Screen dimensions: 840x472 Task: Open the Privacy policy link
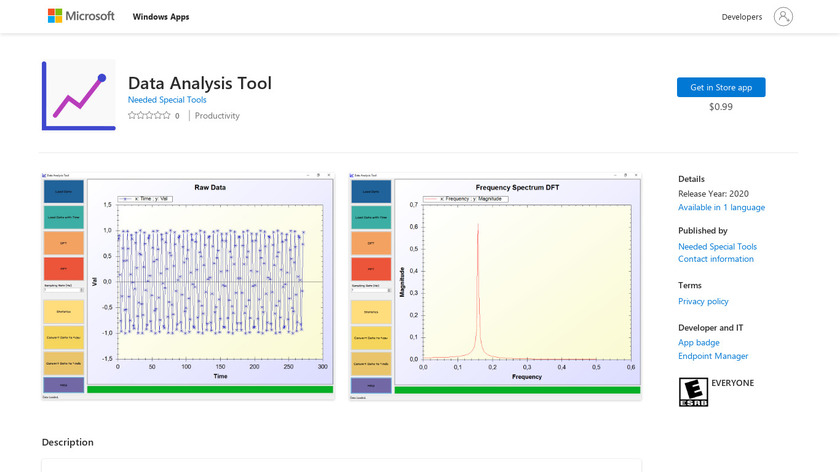coord(703,301)
